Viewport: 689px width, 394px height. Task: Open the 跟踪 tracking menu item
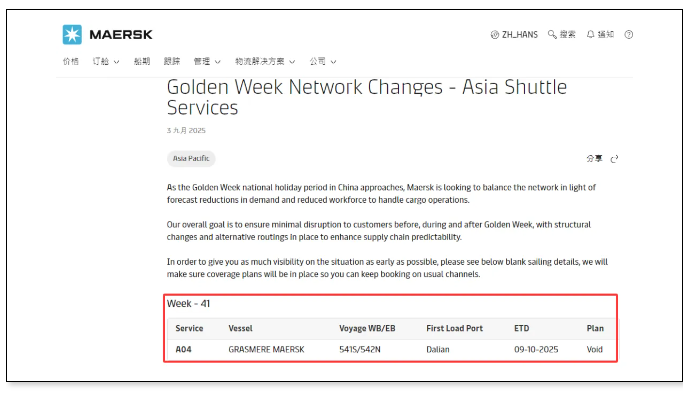(x=172, y=61)
